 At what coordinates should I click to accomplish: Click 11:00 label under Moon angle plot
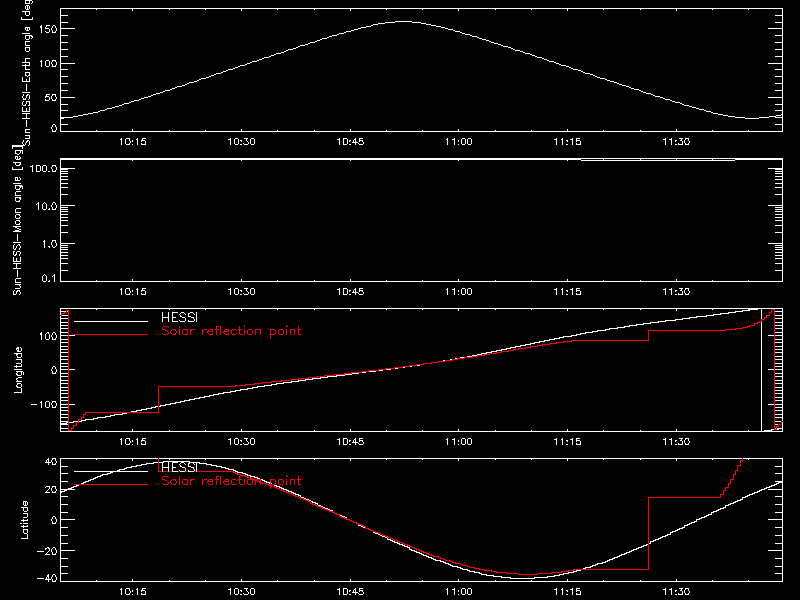pos(459,292)
